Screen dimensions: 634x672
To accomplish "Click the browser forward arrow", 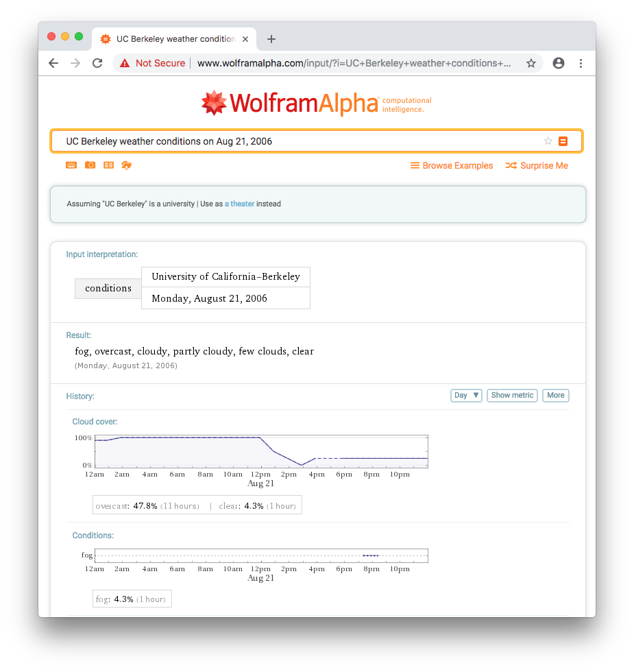I will (x=75, y=63).
